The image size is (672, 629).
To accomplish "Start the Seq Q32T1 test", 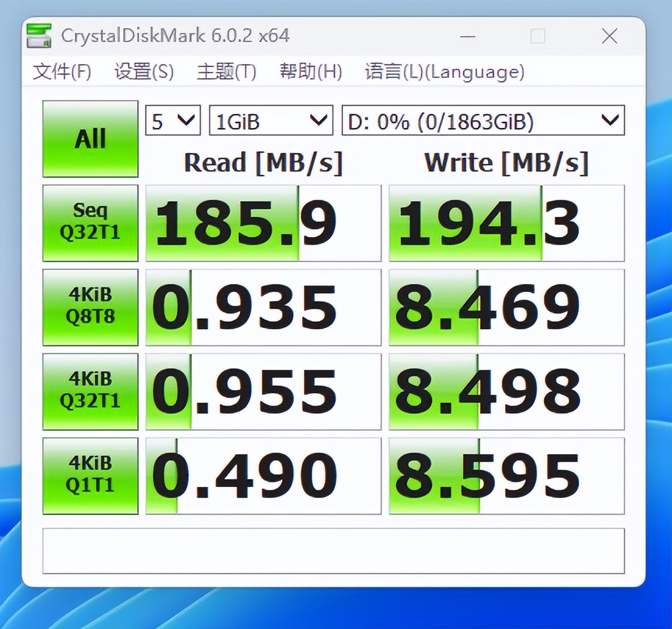I will coord(90,223).
